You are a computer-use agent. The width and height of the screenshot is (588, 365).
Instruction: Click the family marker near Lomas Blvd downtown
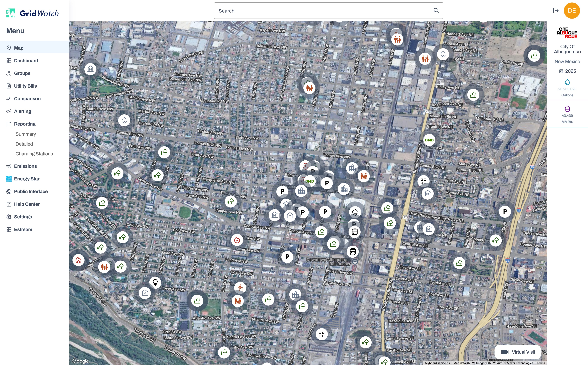pyautogui.click(x=364, y=176)
